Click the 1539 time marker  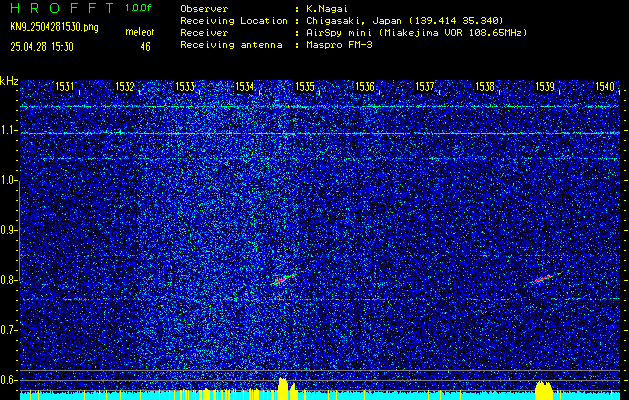545,86
